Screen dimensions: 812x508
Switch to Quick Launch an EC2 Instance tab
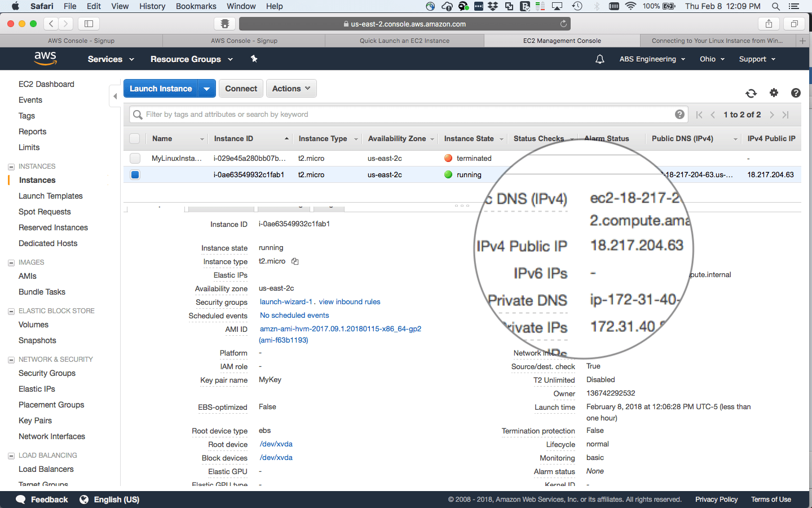[x=404, y=41]
